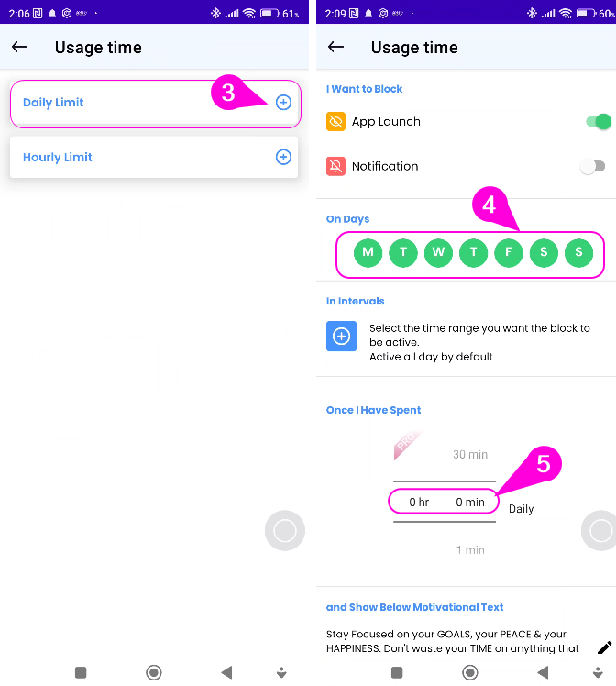The image size is (616, 686).
Task: Open the Daily Limit card
Action: coord(154,103)
